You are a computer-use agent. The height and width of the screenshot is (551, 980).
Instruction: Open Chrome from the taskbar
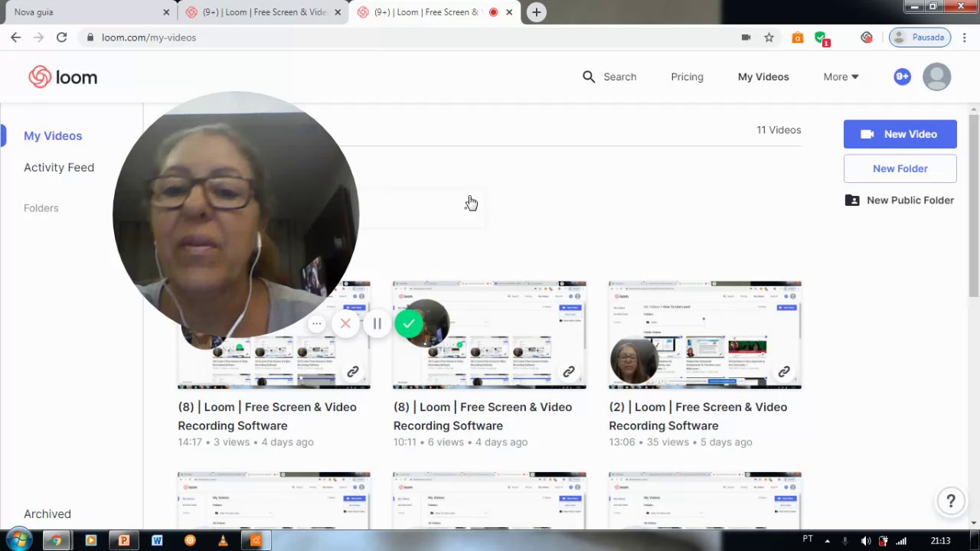[55, 540]
